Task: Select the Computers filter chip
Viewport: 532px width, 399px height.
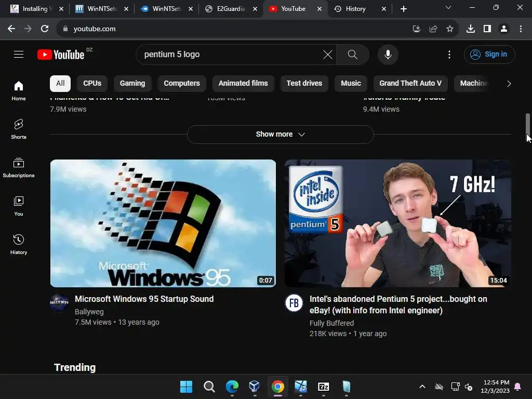Action: 182,84
